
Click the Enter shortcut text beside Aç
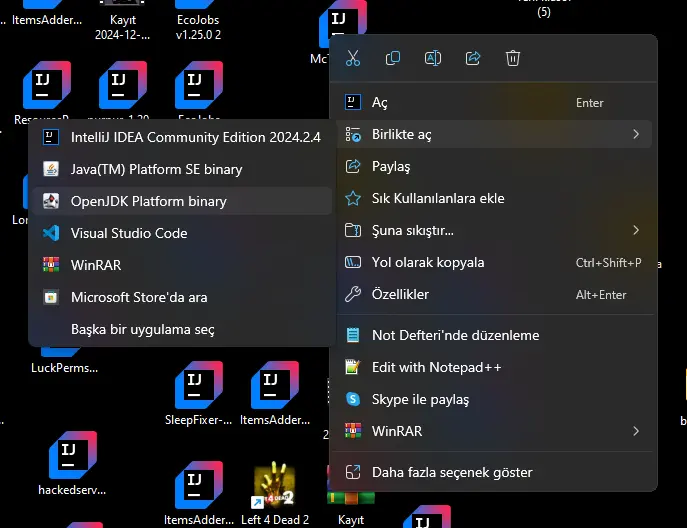[590, 103]
